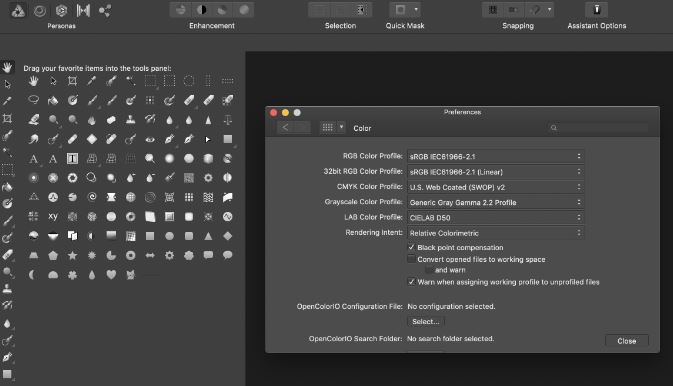Select Hand tool in left tools panel

[x=7, y=67]
